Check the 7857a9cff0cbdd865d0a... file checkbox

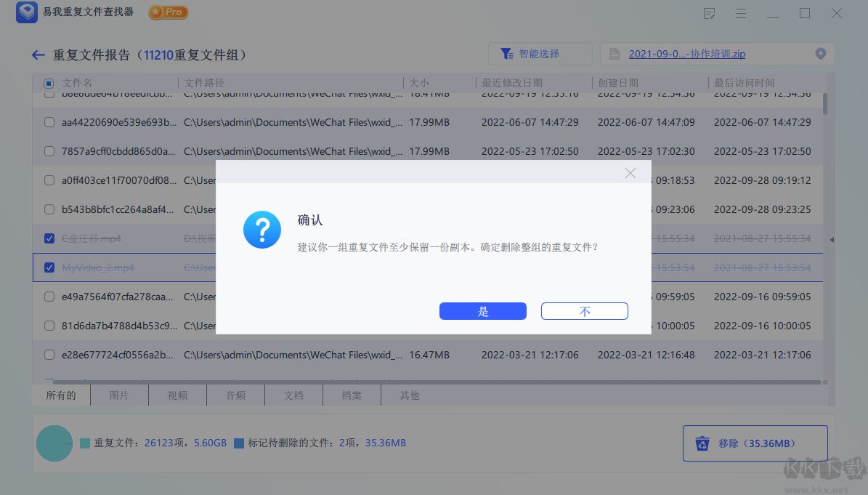[x=49, y=151]
